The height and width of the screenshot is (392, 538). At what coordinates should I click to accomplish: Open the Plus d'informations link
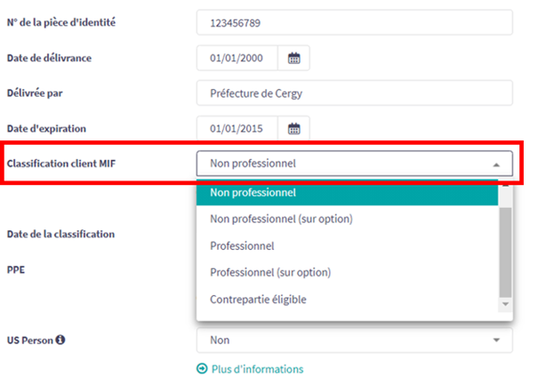coord(256,369)
